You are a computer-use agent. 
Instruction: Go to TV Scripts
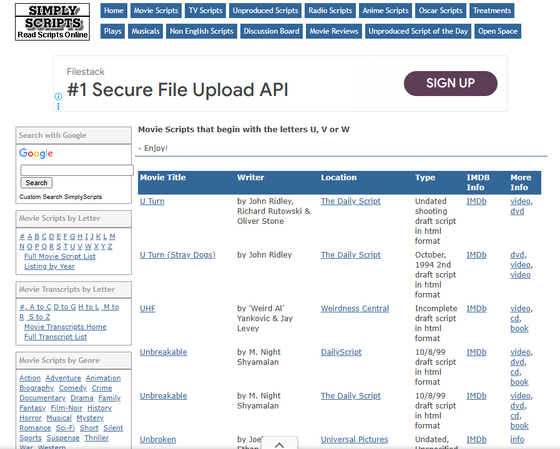tap(205, 11)
